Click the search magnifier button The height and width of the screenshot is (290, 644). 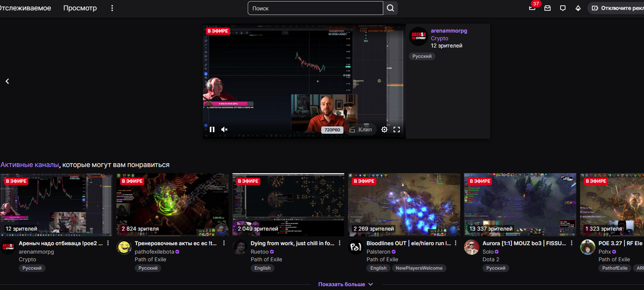[x=391, y=8]
